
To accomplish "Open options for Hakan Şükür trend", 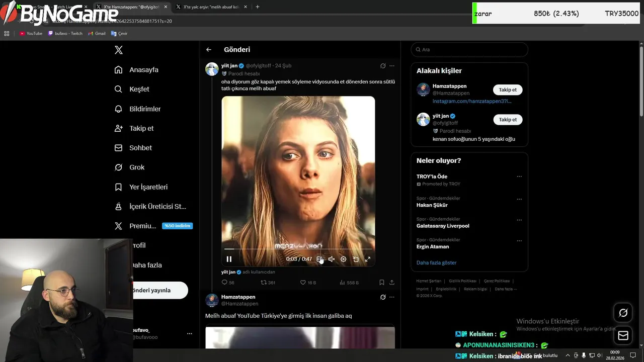I will click(519, 199).
